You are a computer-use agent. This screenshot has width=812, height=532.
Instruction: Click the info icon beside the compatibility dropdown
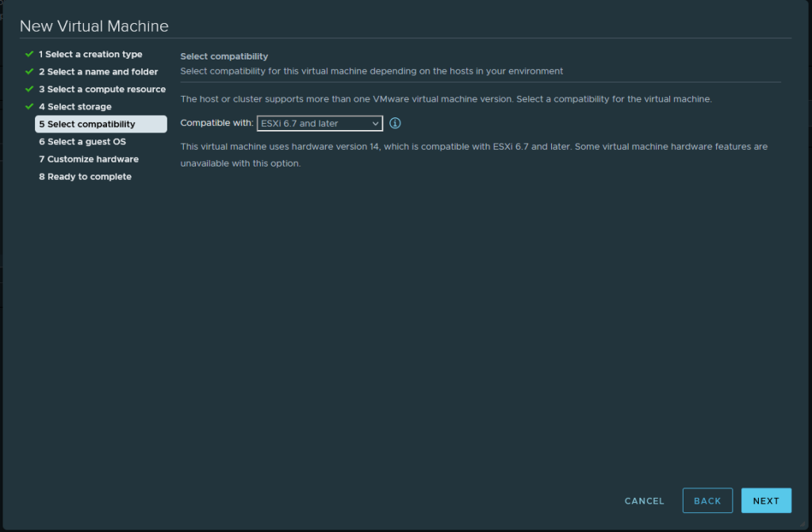coord(395,124)
